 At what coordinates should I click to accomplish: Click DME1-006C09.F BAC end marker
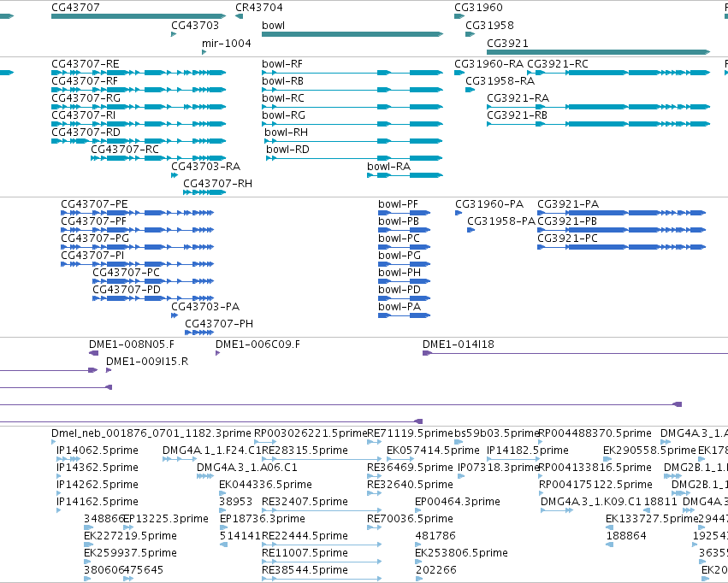click(218, 353)
